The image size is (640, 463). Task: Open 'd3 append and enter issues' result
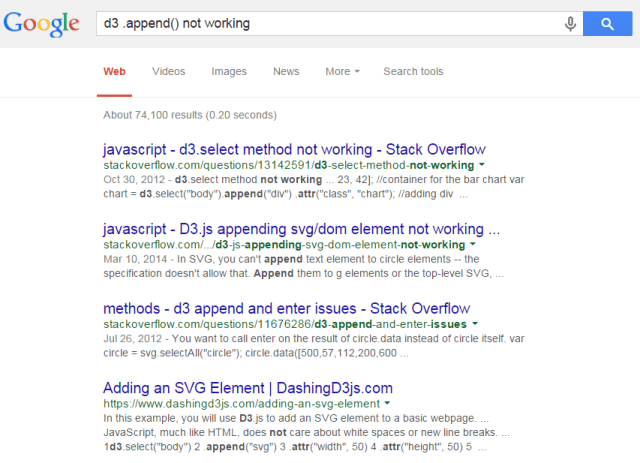pyautogui.click(x=287, y=308)
